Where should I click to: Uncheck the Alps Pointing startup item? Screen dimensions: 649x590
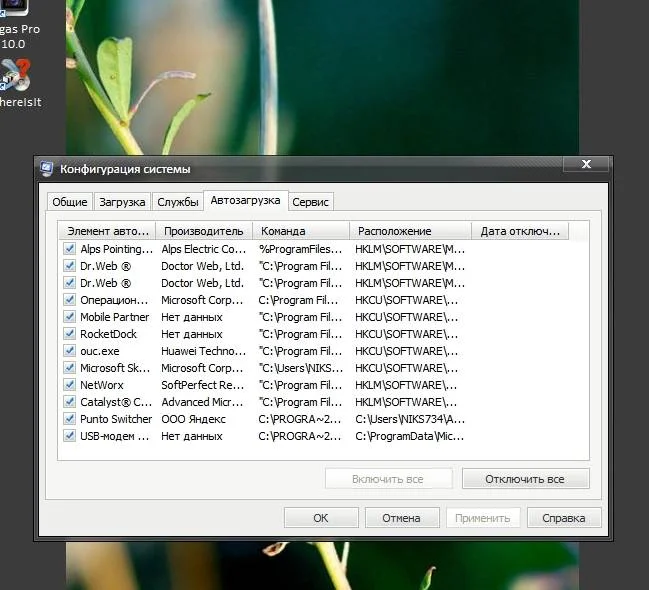pyautogui.click(x=69, y=249)
